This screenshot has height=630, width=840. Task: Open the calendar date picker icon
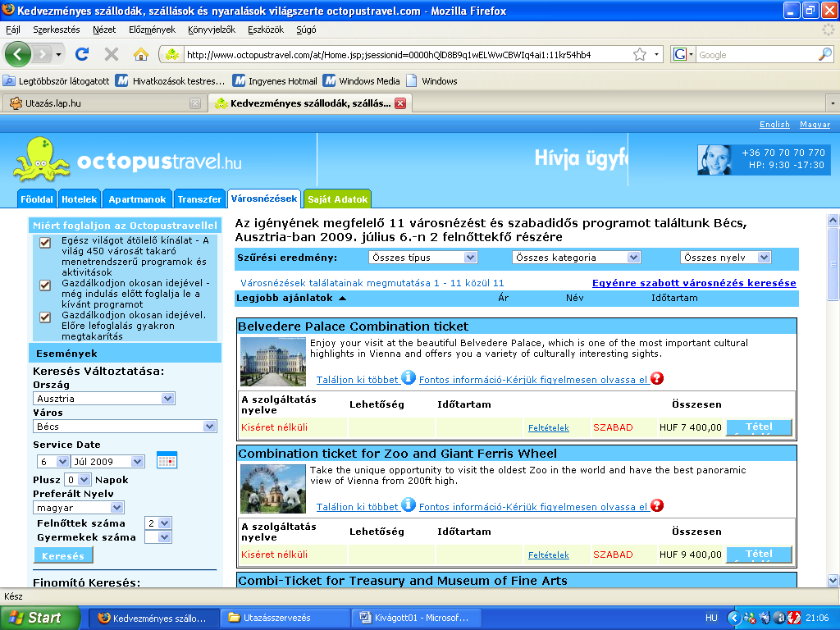tap(167, 461)
